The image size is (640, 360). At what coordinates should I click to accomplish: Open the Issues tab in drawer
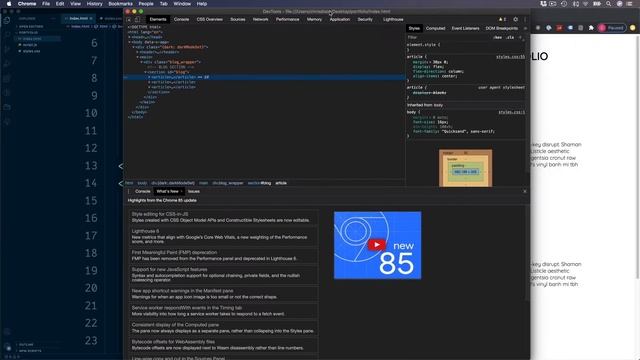point(194,191)
